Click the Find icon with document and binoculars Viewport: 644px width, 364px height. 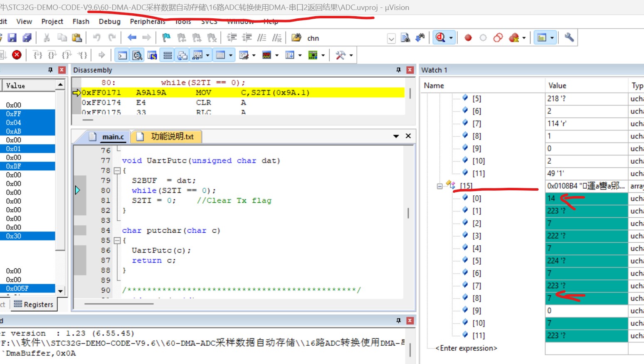click(405, 38)
